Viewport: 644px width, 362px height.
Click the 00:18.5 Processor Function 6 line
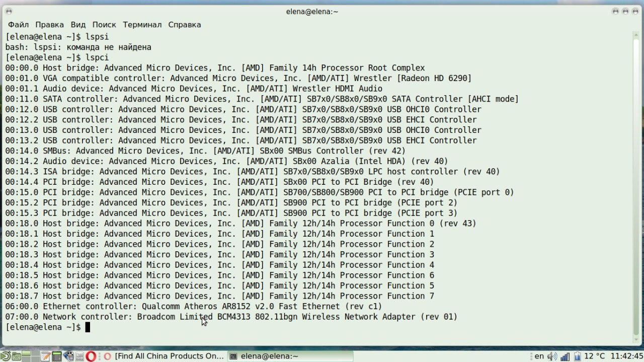219,275
